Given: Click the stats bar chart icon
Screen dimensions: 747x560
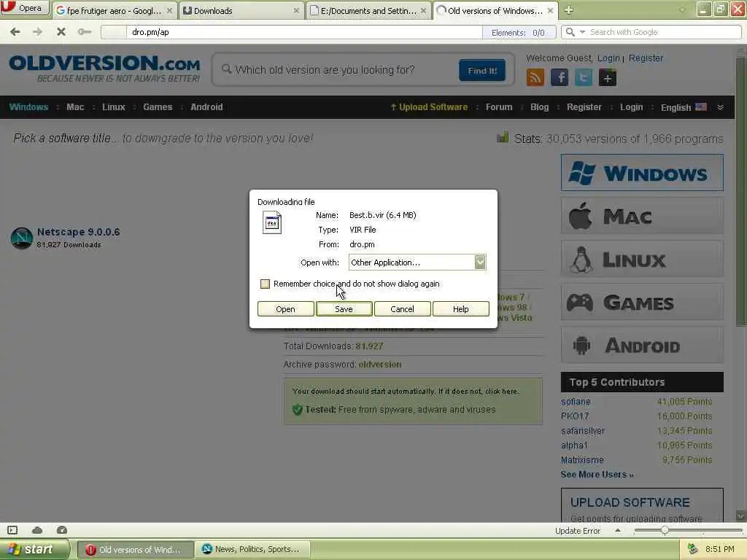Looking at the screenshot, I should 503,137.
